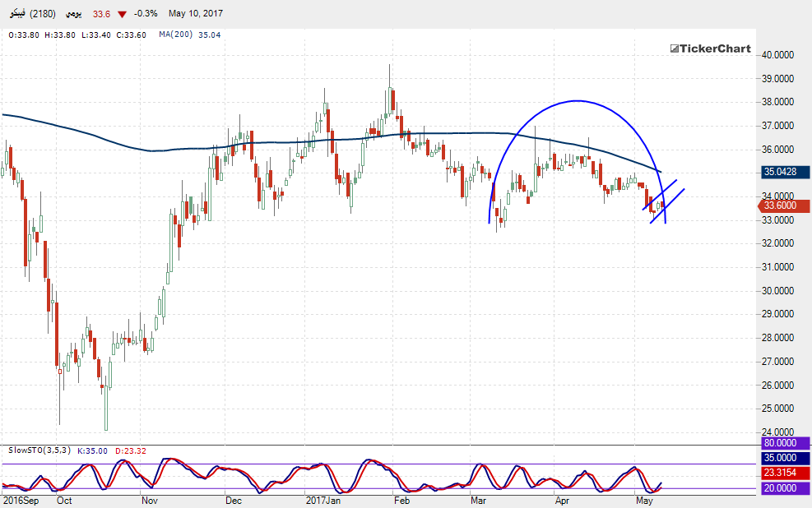Viewport: 812px width, 508px height.
Task: Click the red down arrow price indicator
Action: (x=123, y=14)
